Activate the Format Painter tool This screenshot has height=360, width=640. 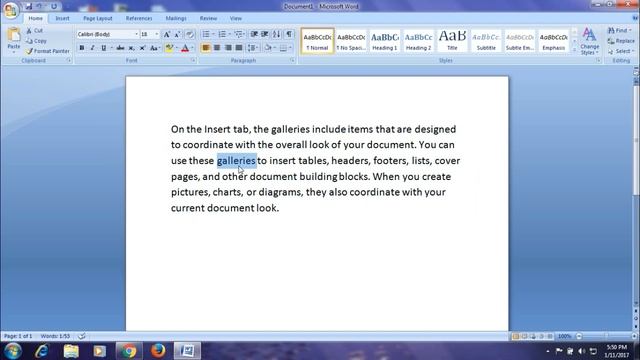point(47,51)
